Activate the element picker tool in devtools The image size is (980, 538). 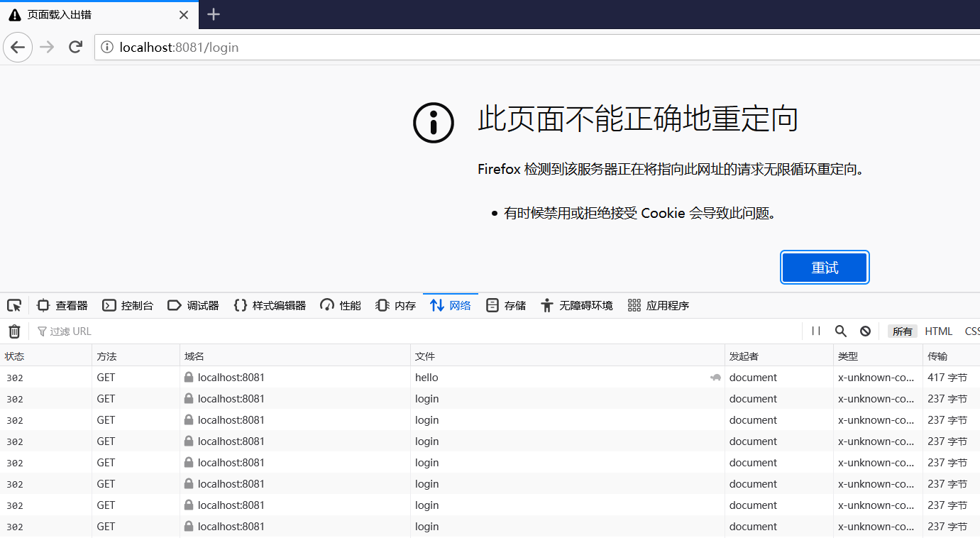pyautogui.click(x=14, y=305)
